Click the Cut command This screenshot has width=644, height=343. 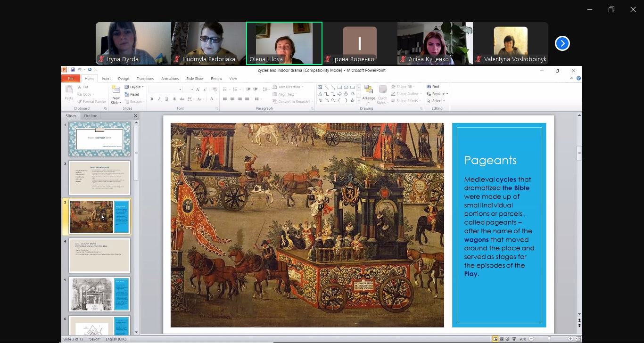click(83, 87)
